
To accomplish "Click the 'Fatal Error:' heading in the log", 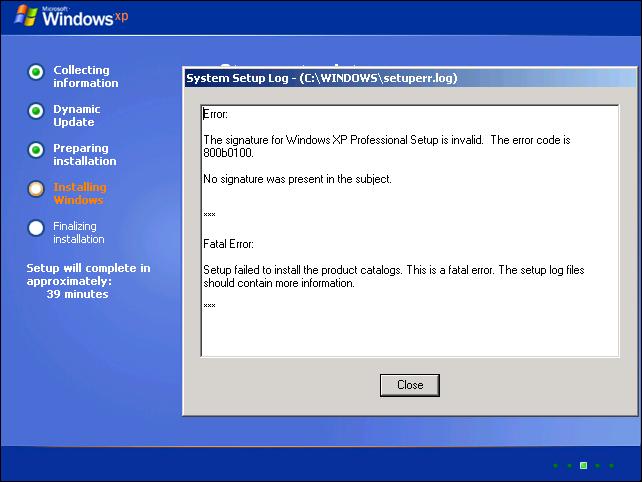I will point(228,244).
